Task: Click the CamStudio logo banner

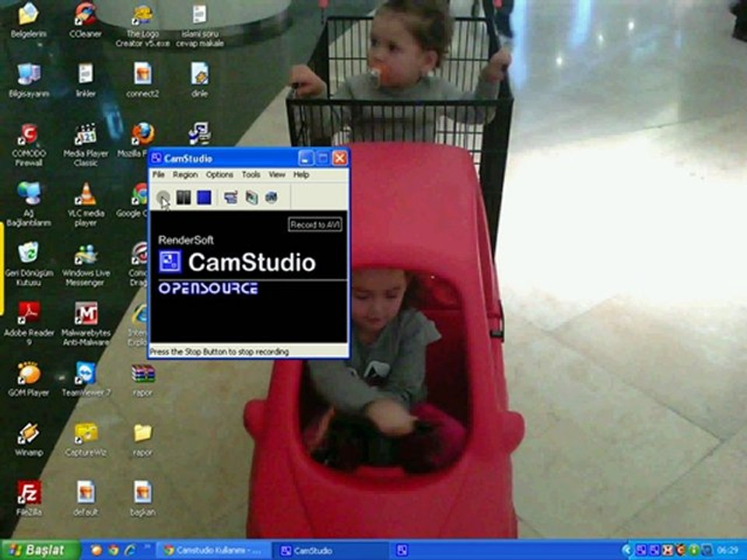Action: pyautogui.click(x=237, y=262)
